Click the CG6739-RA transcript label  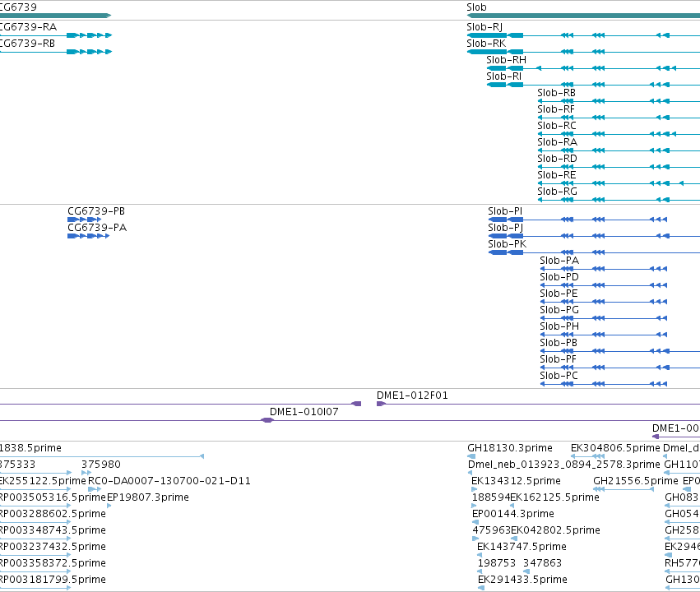[28, 27]
